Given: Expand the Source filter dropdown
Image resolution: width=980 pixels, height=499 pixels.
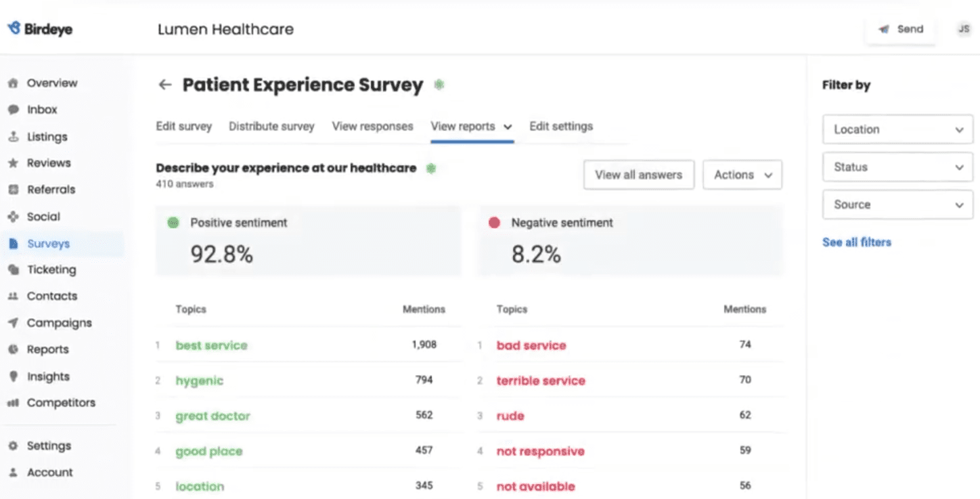Looking at the screenshot, I should click(897, 204).
